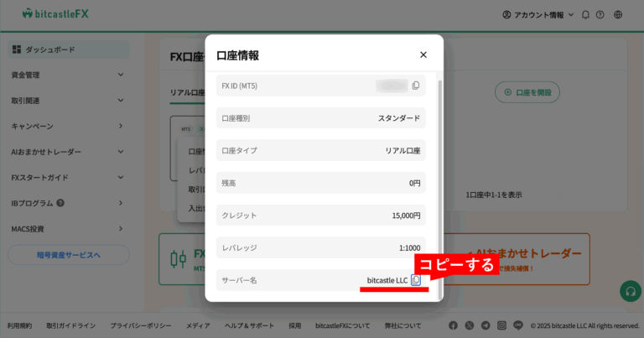The height and width of the screenshot is (338, 644).
Task: Open the Facebook footer icon
Action: [x=453, y=325]
